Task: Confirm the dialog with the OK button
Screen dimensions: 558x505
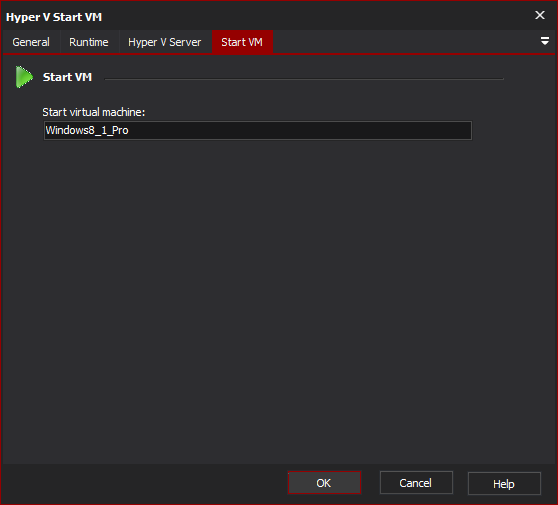Action: (x=324, y=483)
